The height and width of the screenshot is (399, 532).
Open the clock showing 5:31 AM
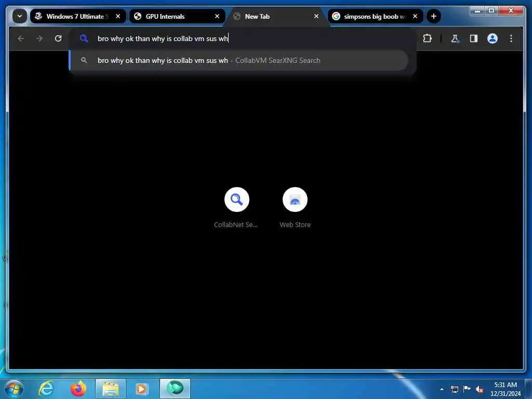tap(506, 389)
